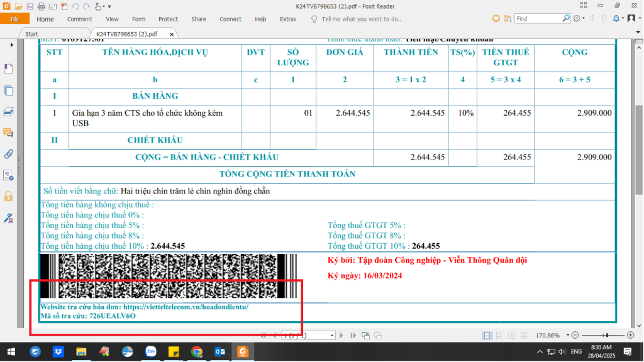Expand the ribbon with the down arrow
Viewport: 644px width, 362px height.
point(638,32)
